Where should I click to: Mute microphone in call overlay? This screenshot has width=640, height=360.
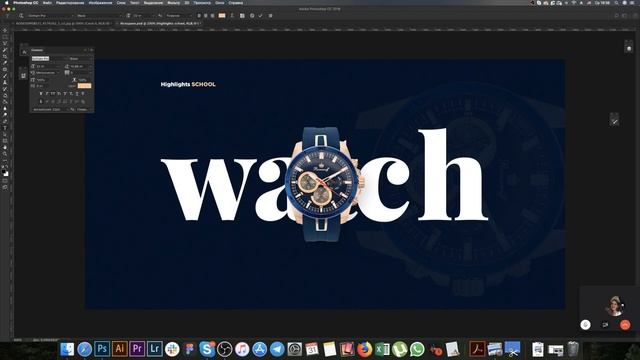pos(585,325)
